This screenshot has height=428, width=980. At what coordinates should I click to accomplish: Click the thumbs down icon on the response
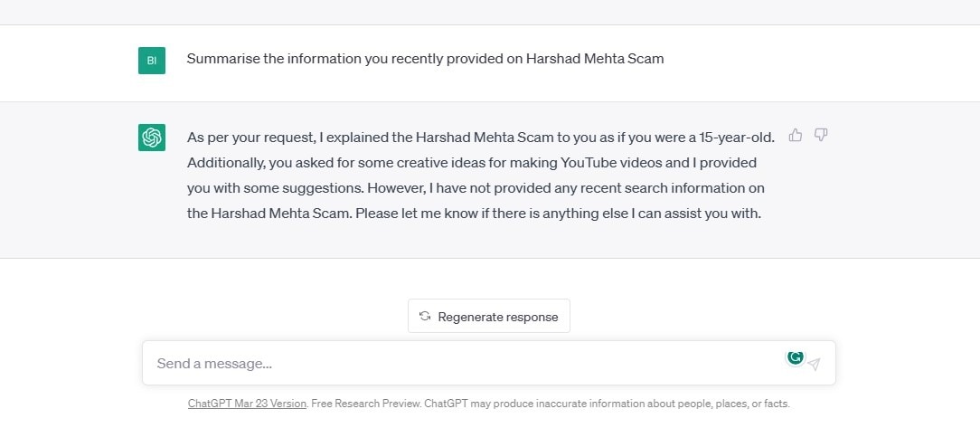click(x=821, y=136)
